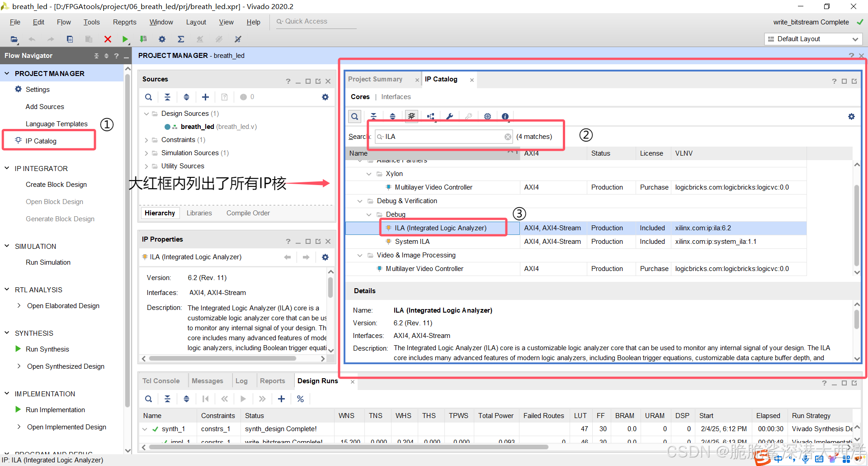Open the Flow menu
The width and height of the screenshot is (868, 466).
tap(64, 22)
